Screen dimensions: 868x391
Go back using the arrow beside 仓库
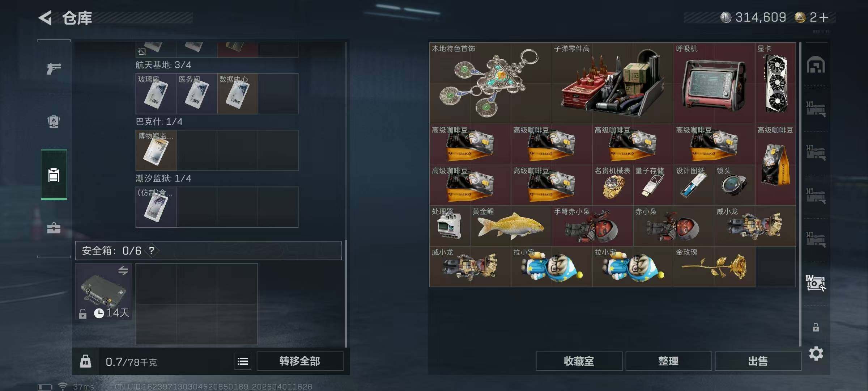coord(46,18)
